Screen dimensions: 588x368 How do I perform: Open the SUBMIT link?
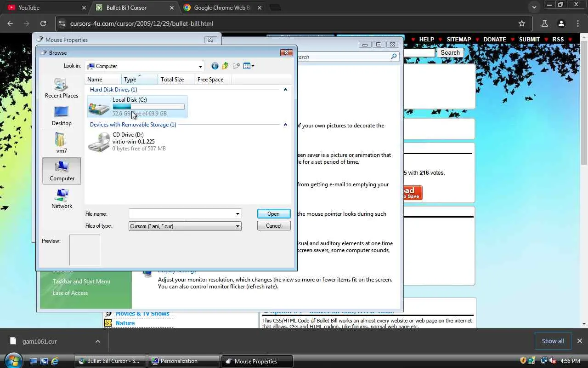coord(529,40)
